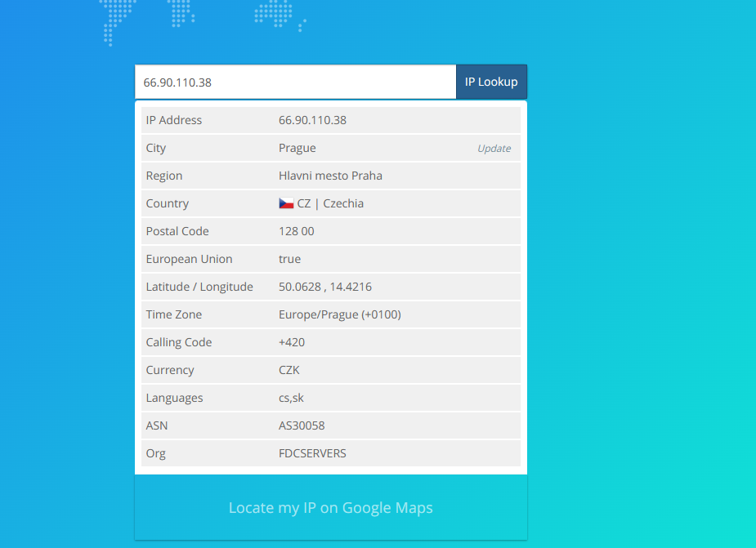The height and width of the screenshot is (548, 756).
Task: Click the IP Address row label
Action: (174, 120)
